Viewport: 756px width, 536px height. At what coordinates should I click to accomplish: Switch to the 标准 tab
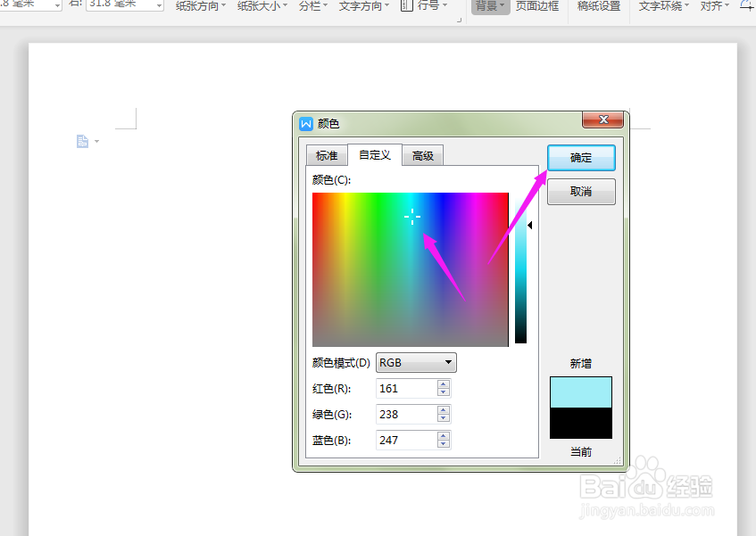click(x=327, y=155)
